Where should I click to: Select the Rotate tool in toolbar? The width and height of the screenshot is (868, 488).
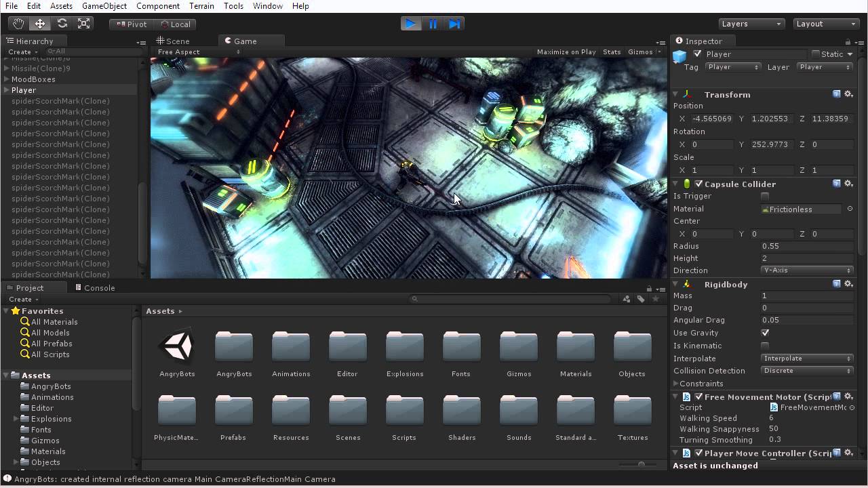coord(62,24)
